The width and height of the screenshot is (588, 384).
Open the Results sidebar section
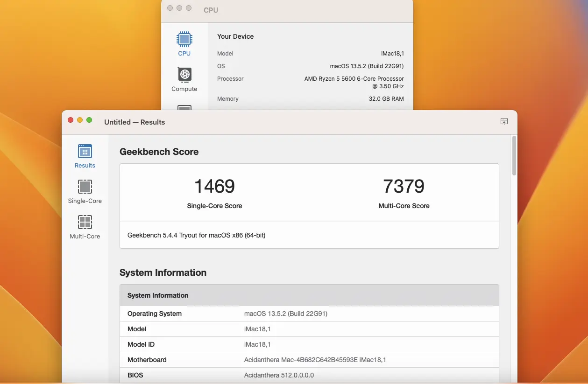85,156
